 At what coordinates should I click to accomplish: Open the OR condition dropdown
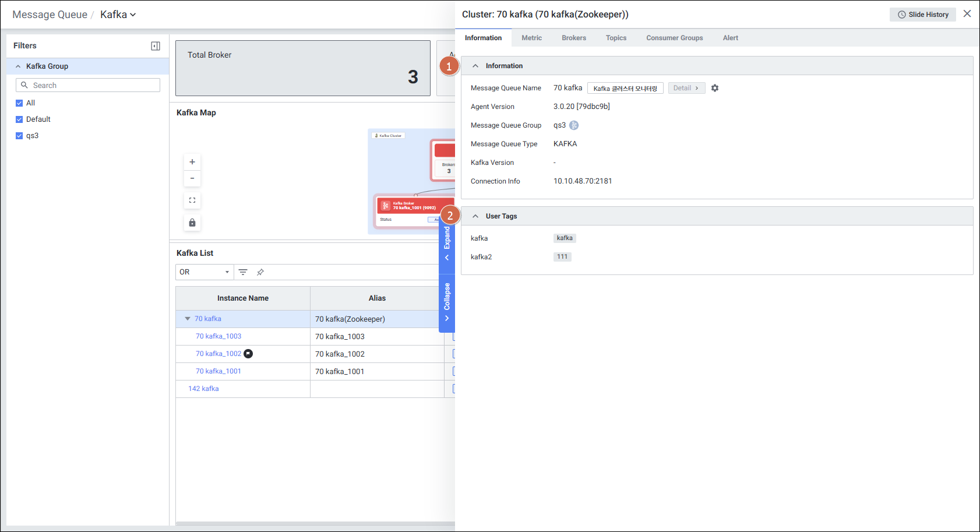click(205, 272)
